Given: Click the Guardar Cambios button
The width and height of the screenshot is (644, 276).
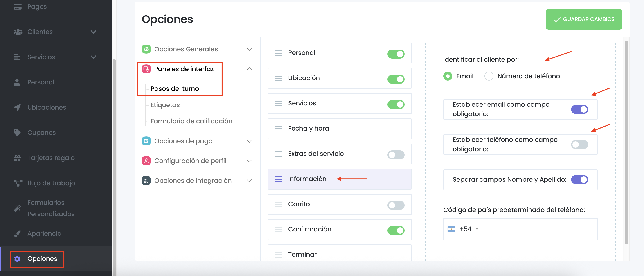Looking at the screenshot, I should [583, 19].
